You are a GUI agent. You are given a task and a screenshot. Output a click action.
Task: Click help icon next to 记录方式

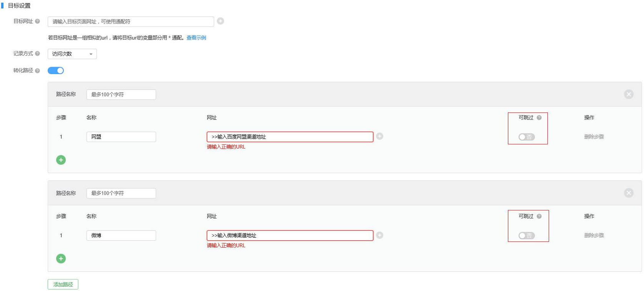click(37, 54)
